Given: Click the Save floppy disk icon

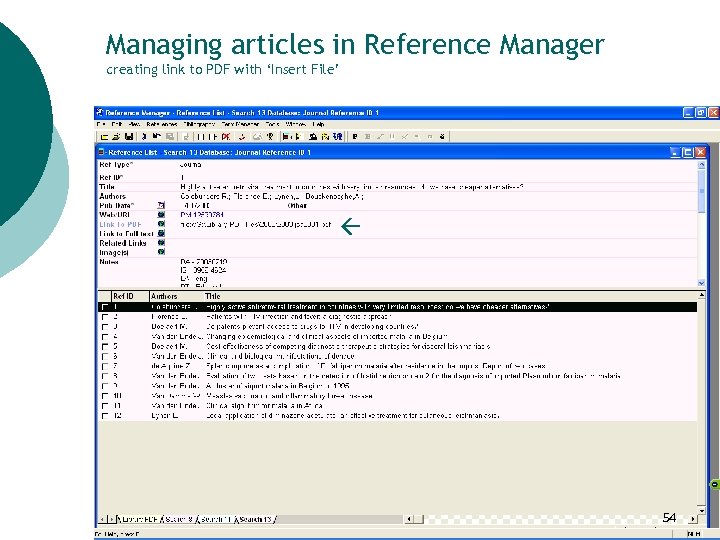Looking at the screenshot, I should [129, 136].
